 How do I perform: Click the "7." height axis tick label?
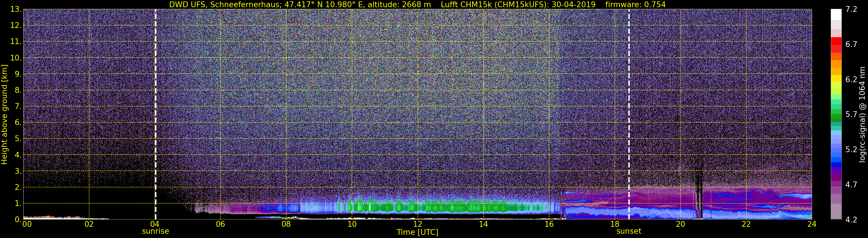point(18,107)
